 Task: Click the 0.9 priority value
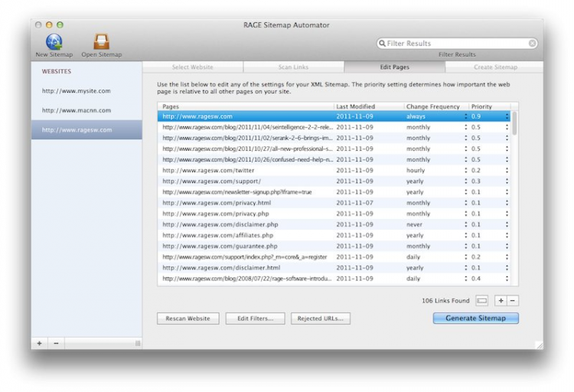pos(475,116)
